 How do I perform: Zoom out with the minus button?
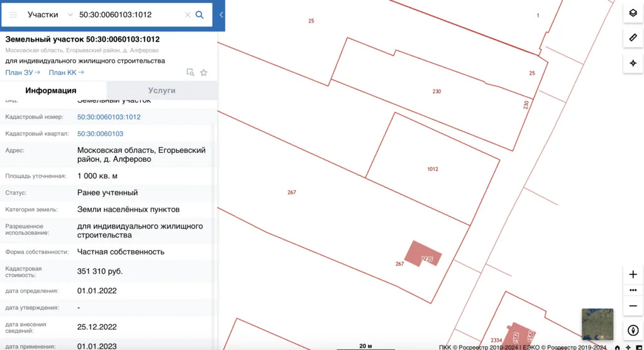click(633, 306)
